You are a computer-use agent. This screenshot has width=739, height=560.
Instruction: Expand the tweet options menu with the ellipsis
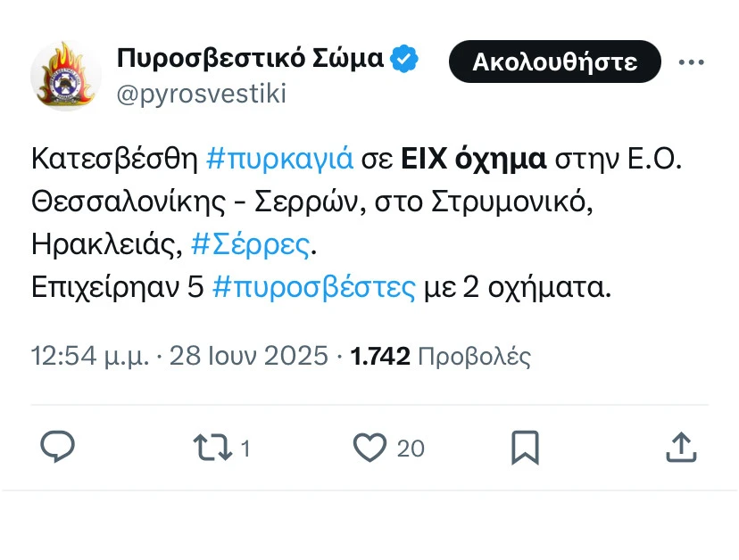point(692,61)
